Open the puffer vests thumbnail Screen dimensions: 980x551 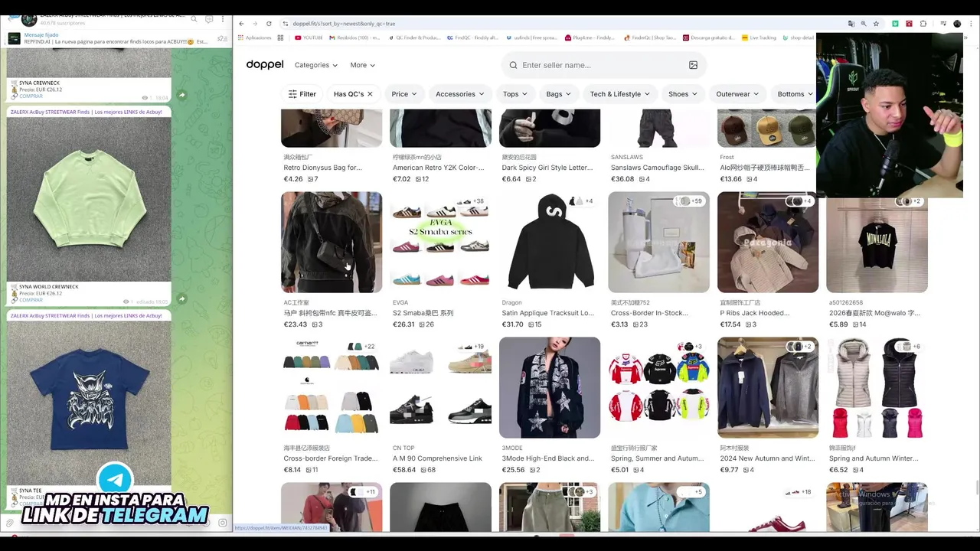tap(877, 387)
